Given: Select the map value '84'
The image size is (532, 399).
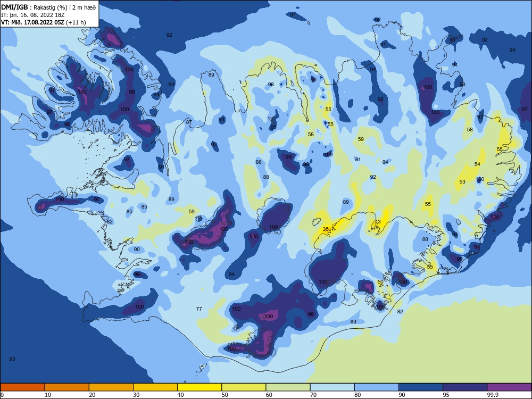Looking at the screenshot, I should click(385, 162).
